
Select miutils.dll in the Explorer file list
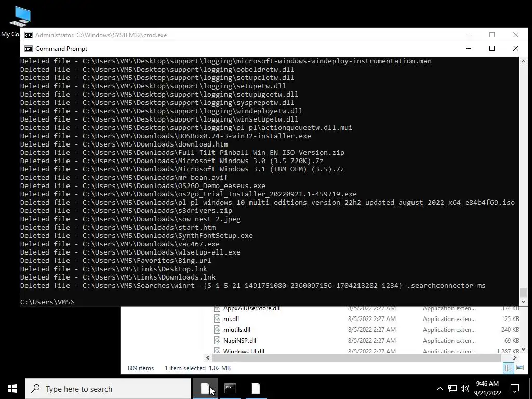point(237,330)
